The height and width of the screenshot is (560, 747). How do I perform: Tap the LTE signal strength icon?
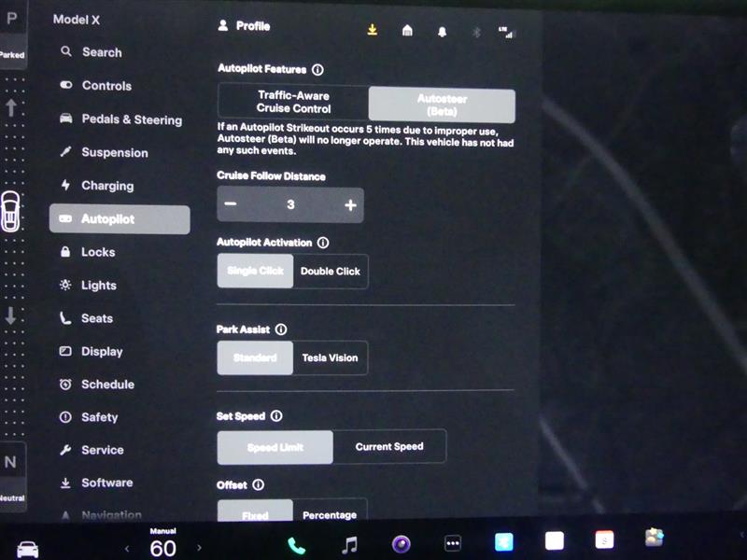tap(506, 33)
